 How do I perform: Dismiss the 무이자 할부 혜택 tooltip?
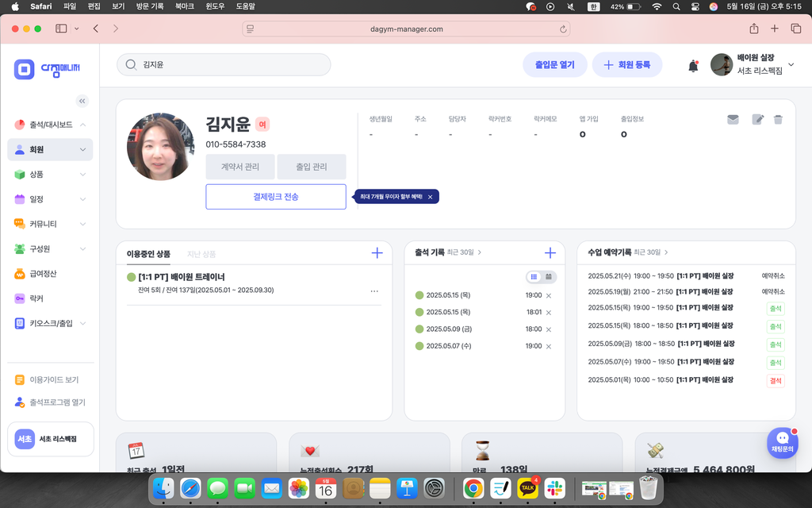[x=430, y=197]
